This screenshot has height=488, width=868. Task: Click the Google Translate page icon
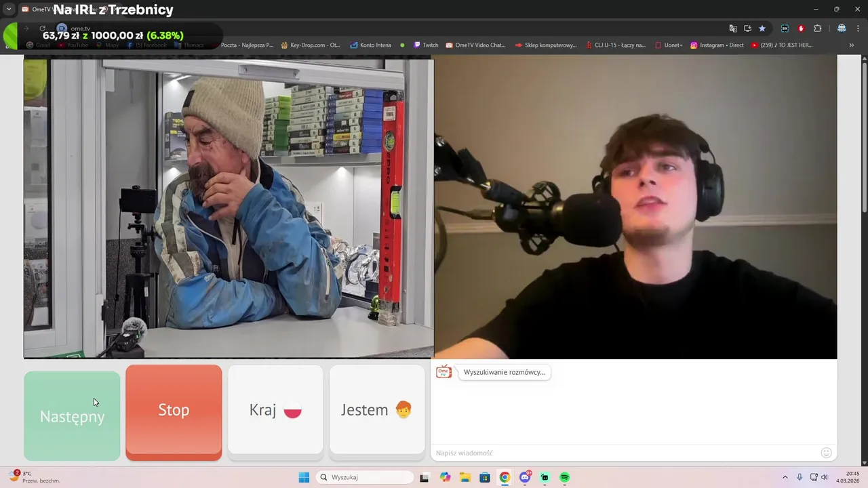733,28
